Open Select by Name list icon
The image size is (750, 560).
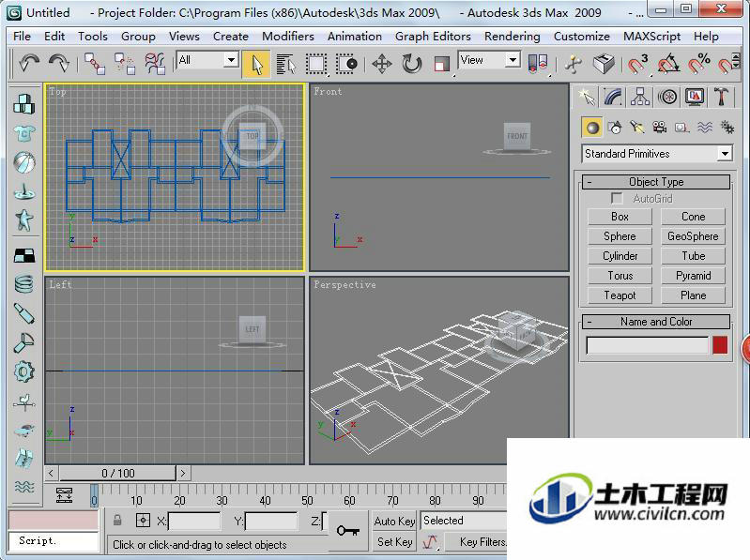[286, 64]
